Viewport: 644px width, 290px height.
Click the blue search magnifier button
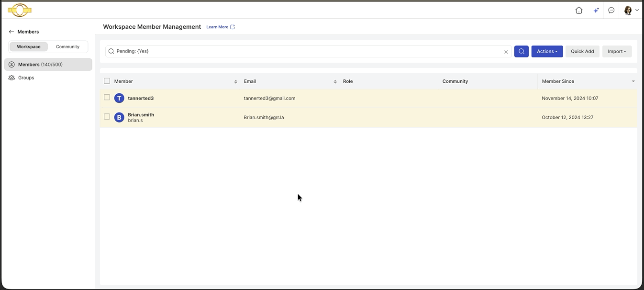point(522,51)
